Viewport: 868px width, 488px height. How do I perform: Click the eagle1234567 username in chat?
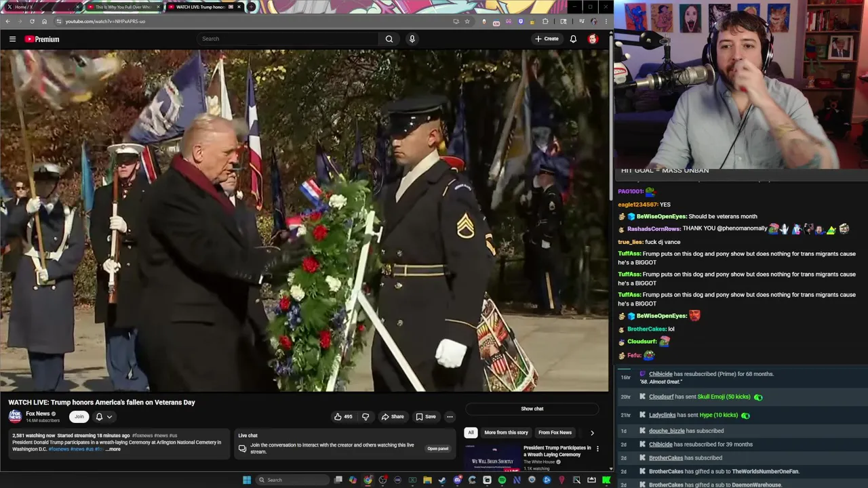(637, 205)
